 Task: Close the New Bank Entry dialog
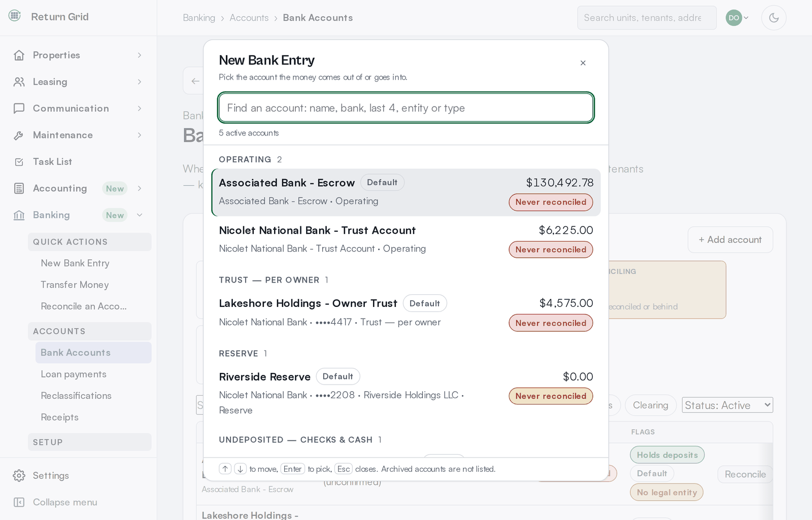tap(583, 63)
